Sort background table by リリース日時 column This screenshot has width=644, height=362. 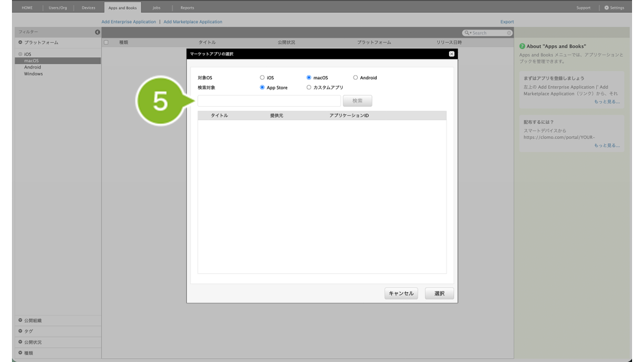[449, 42]
